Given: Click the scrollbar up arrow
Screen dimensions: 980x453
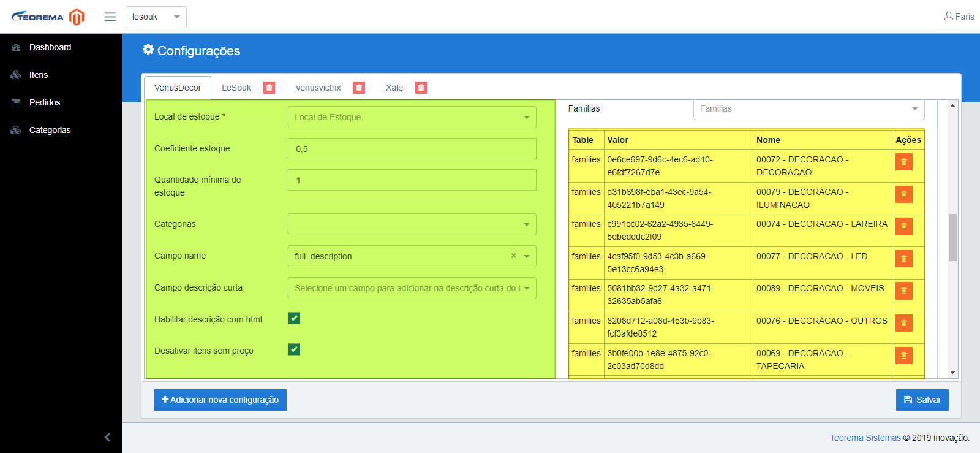Looking at the screenshot, I should pos(952,106).
